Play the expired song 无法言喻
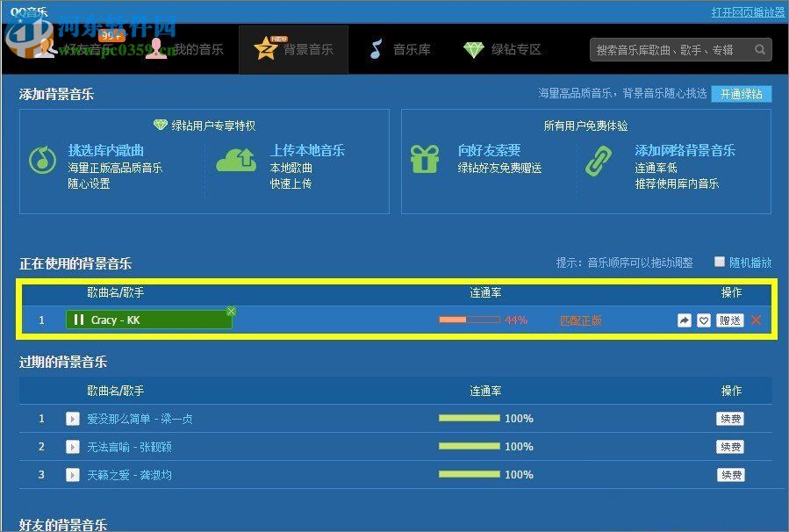The width and height of the screenshot is (789, 532). pyautogui.click(x=73, y=447)
